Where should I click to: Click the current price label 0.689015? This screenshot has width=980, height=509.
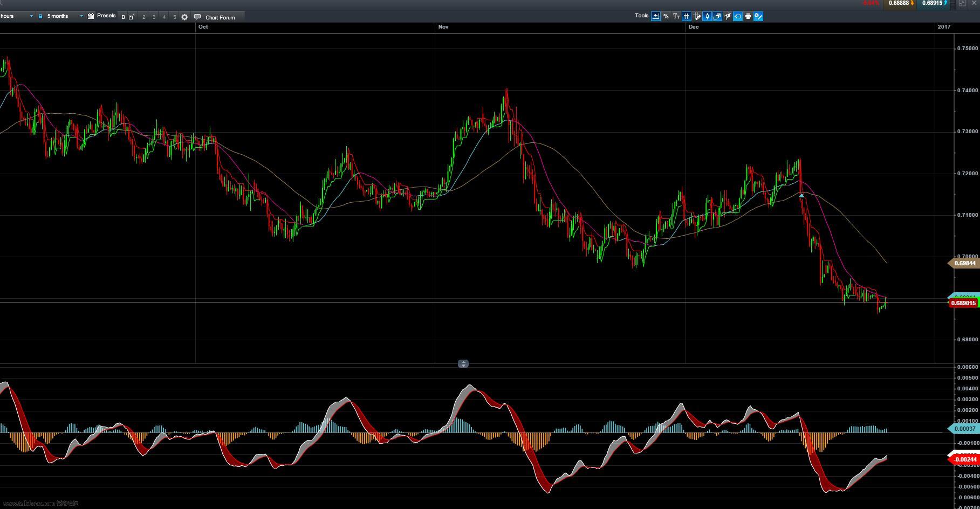[963, 303]
